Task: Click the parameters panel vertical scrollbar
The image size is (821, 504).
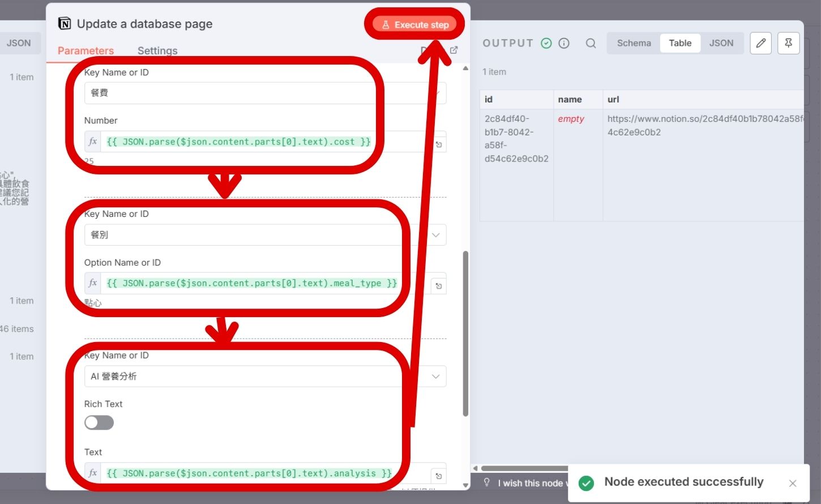Action: coord(465,333)
